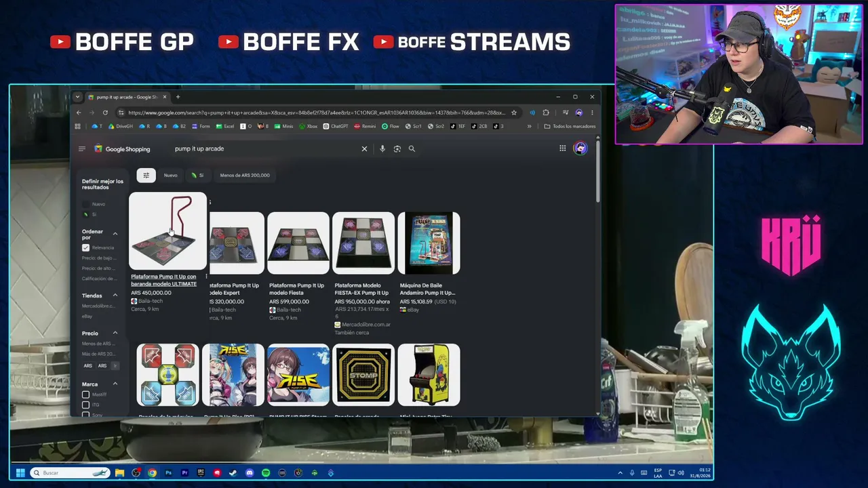Apply the Menos de ARS 200,000 chip
The width and height of the screenshot is (868, 488).
click(x=245, y=176)
